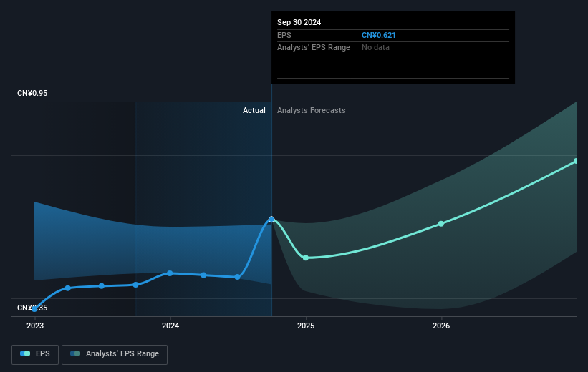Click the Actual section label
Image resolution: width=588 pixels, height=372 pixels.
[254, 110]
